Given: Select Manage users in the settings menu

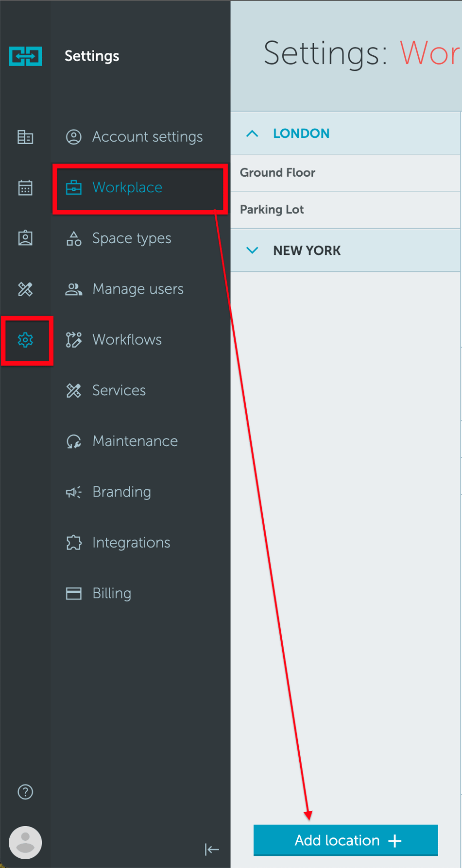Looking at the screenshot, I should [138, 289].
